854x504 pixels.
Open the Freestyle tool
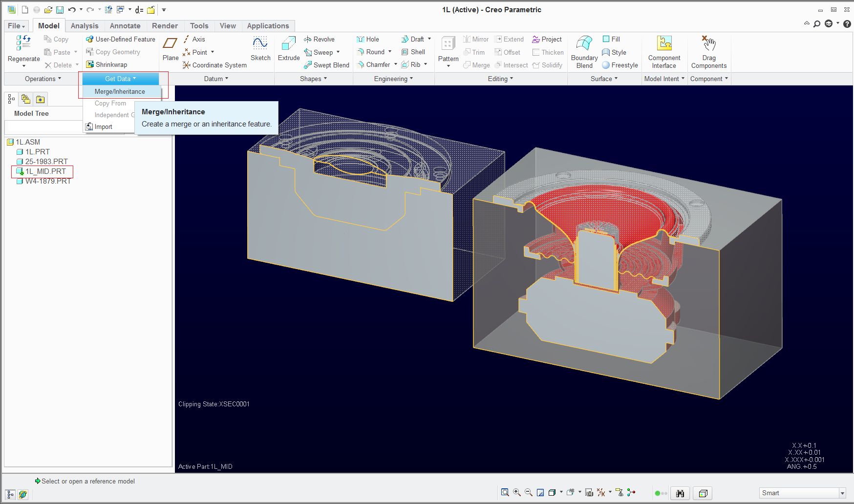pos(620,65)
